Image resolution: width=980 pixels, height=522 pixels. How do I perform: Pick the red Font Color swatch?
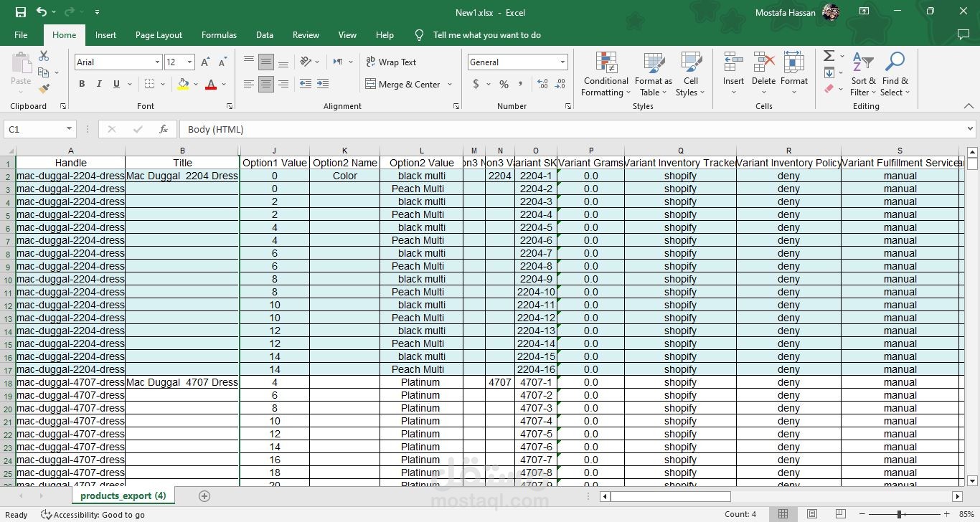[211, 84]
